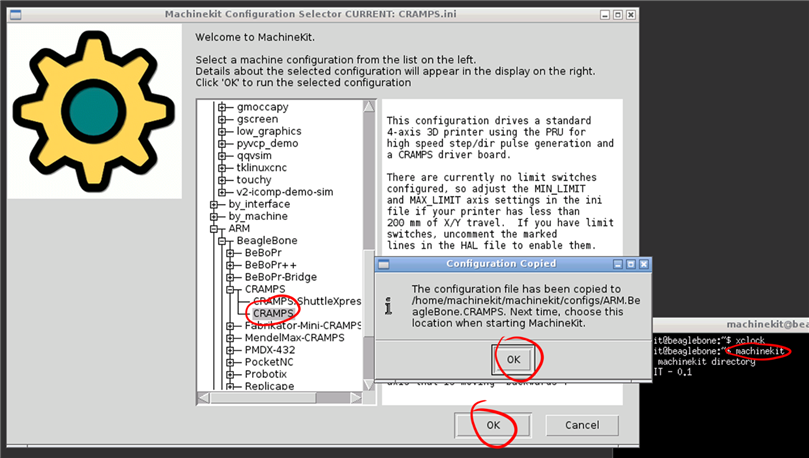Cancel the Configuration Selector
This screenshot has height=458, width=809.
pyautogui.click(x=582, y=425)
